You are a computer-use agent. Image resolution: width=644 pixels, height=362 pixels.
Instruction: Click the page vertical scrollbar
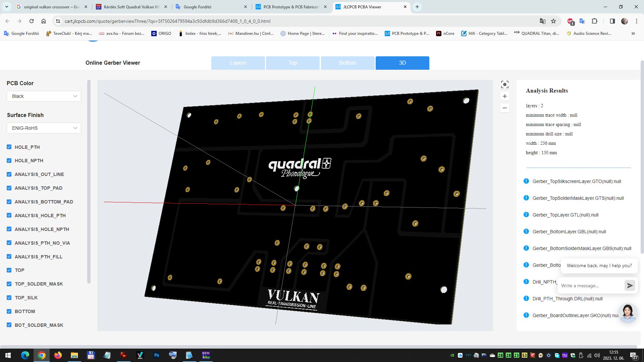tap(642, 157)
